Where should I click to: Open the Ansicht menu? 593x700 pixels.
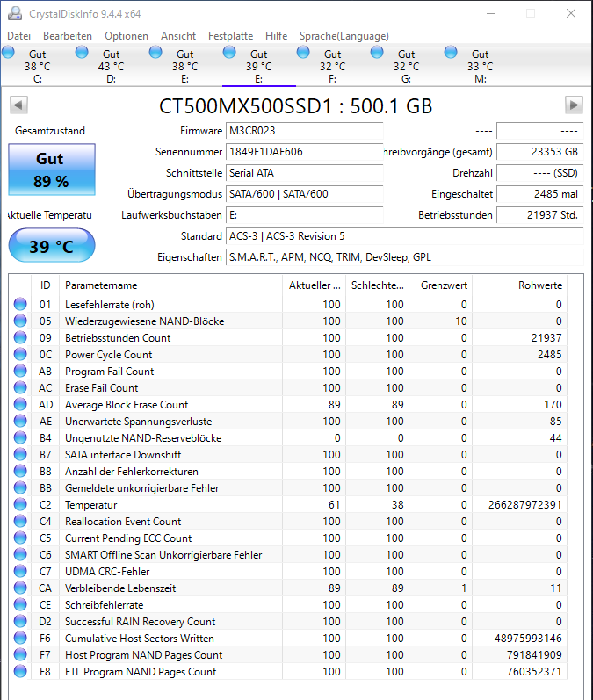tap(178, 36)
